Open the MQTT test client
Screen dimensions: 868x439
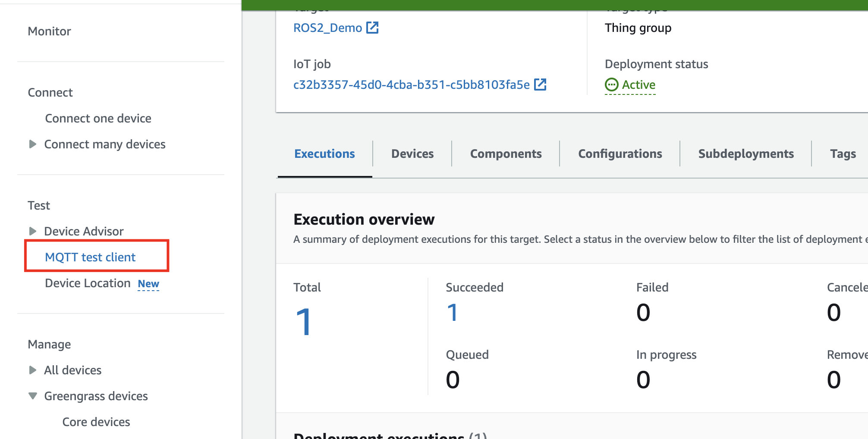(90, 257)
